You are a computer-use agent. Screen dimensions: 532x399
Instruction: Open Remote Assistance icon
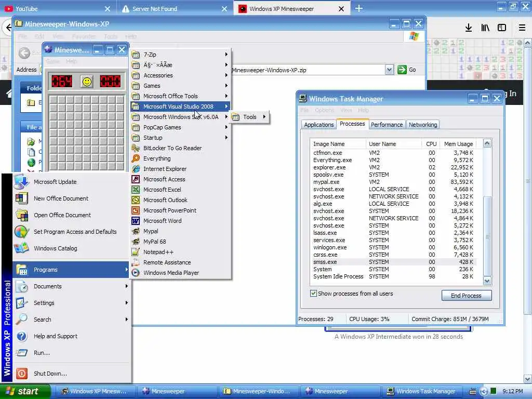coord(136,262)
